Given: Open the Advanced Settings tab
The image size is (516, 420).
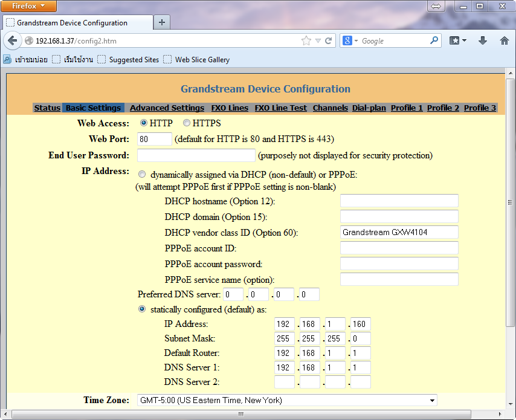Looking at the screenshot, I should click(x=167, y=108).
